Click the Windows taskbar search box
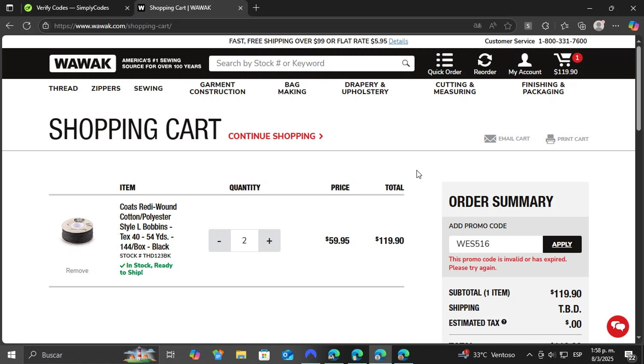 [x=91, y=355]
